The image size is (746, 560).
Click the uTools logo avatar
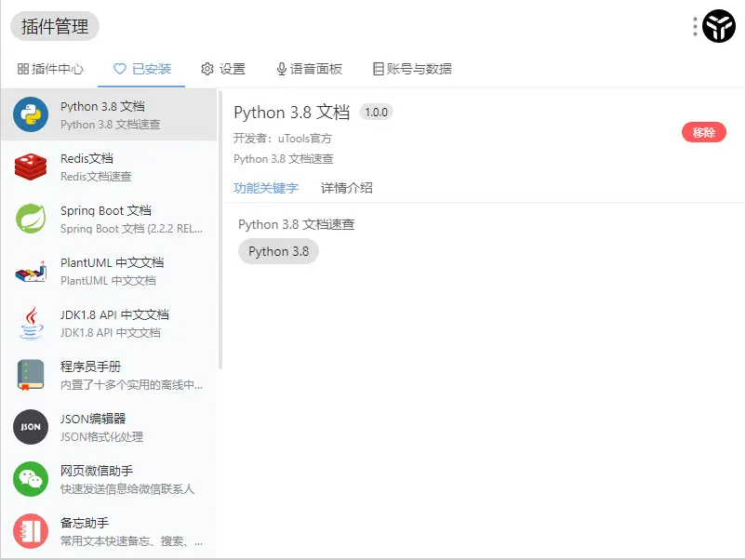click(719, 26)
